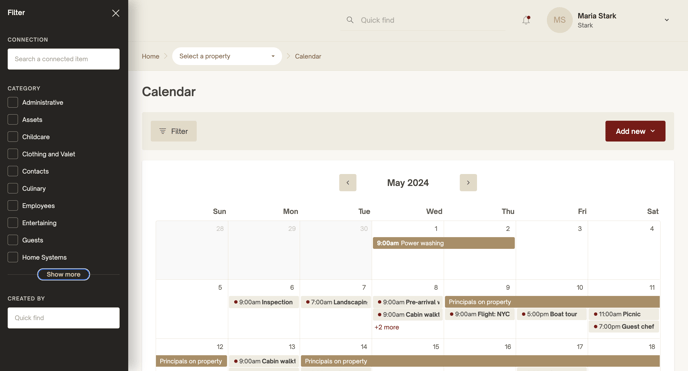Focus the Created By quick find field
The image size is (688, 371).
[64, 317]
